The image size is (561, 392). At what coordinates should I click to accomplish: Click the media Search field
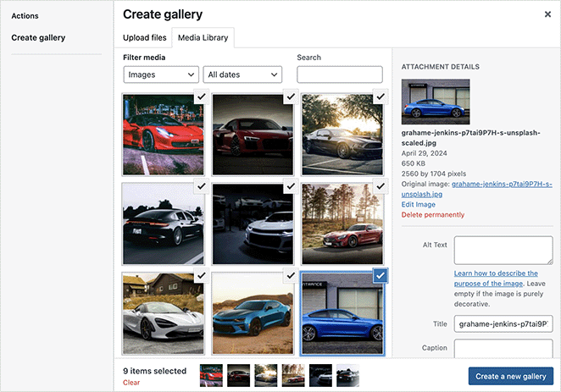pyautogui.click(x=340, y=75)
